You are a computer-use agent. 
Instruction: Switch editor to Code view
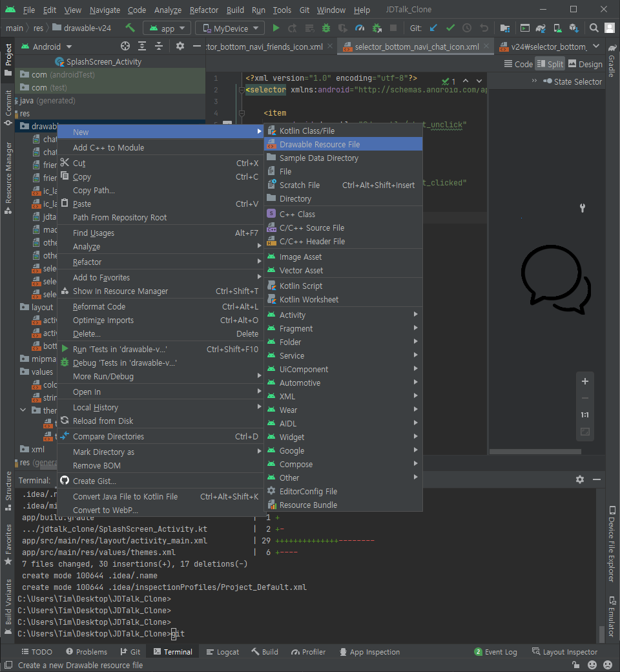pos(519,64)
